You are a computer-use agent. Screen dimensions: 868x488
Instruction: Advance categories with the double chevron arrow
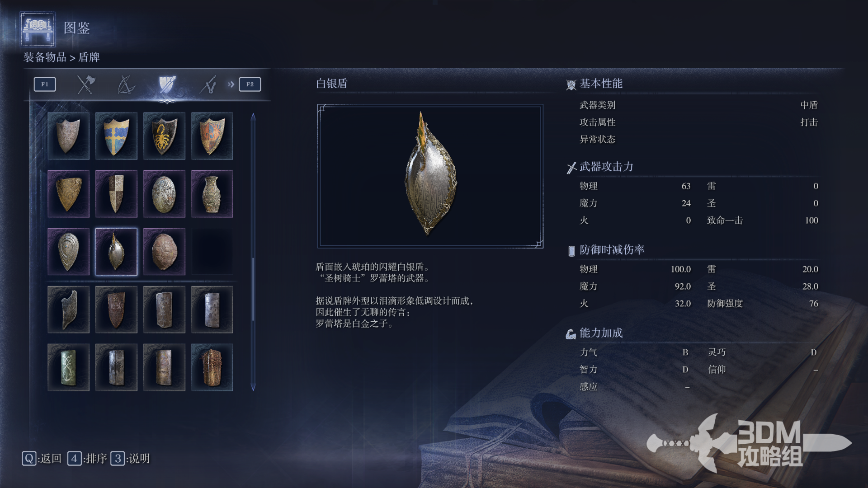pyautogui.click(x=231, y=84)
